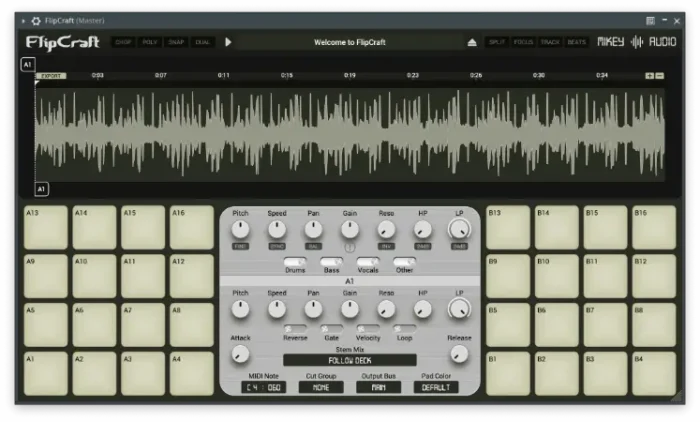This screenshot has width=700, height=422.
Task: Select pad A1 in the grid
Action: pos(46,374)
